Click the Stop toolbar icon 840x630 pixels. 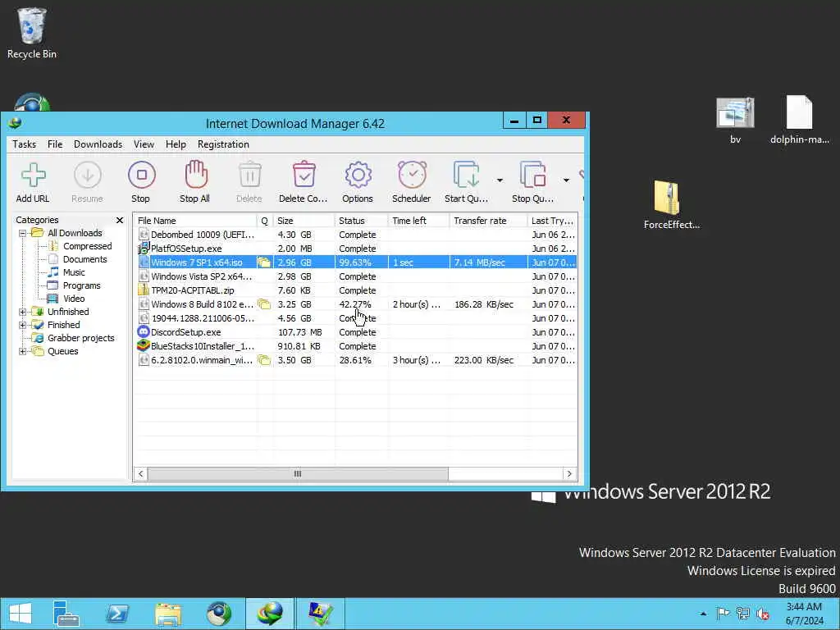tap(141, 182)
